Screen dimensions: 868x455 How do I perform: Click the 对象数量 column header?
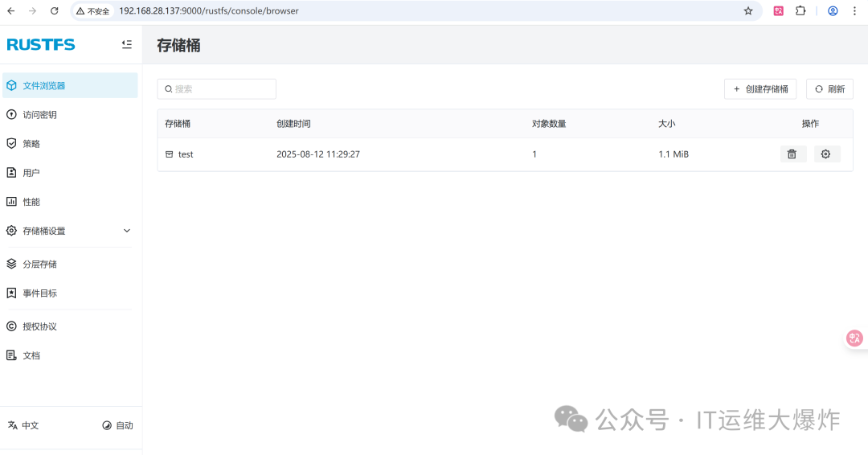click(549, 124)
